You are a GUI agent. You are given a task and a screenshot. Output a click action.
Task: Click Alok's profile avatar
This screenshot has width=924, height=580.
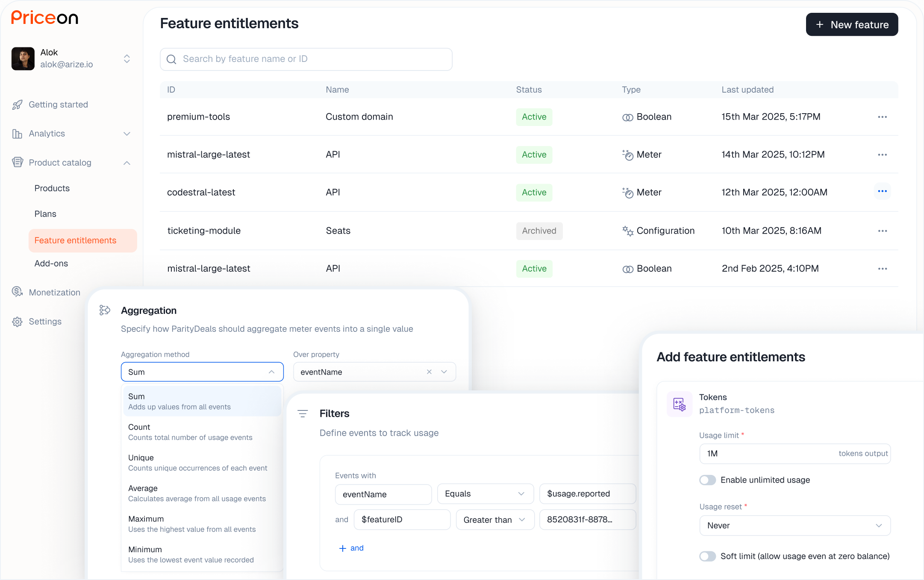(23, 59)
